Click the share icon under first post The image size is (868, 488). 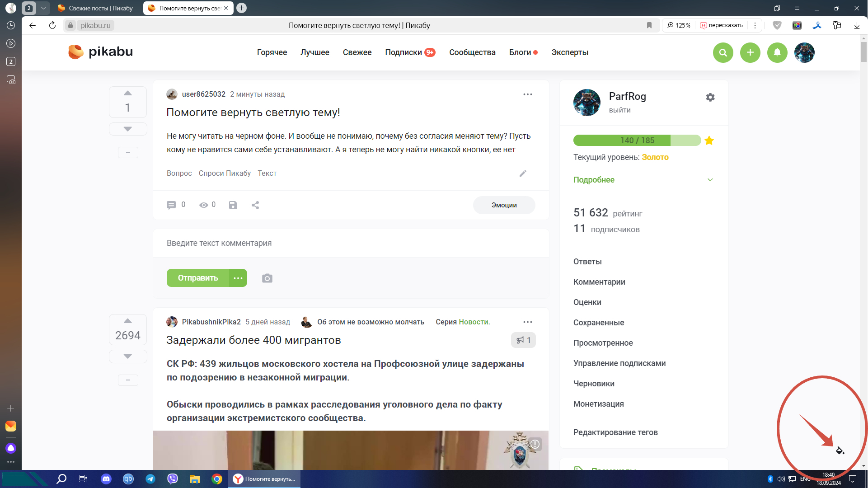click(x=255, y=205)
